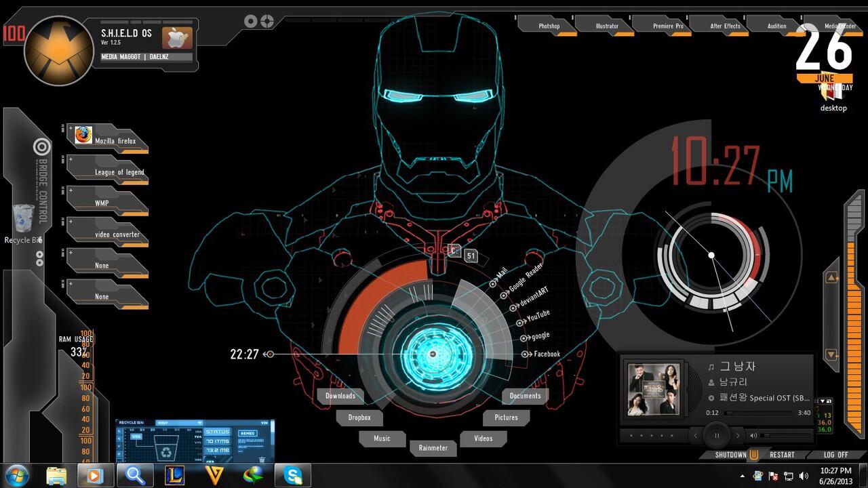
Task: Open the Audition tab in top bar
Action: point(776,26)
